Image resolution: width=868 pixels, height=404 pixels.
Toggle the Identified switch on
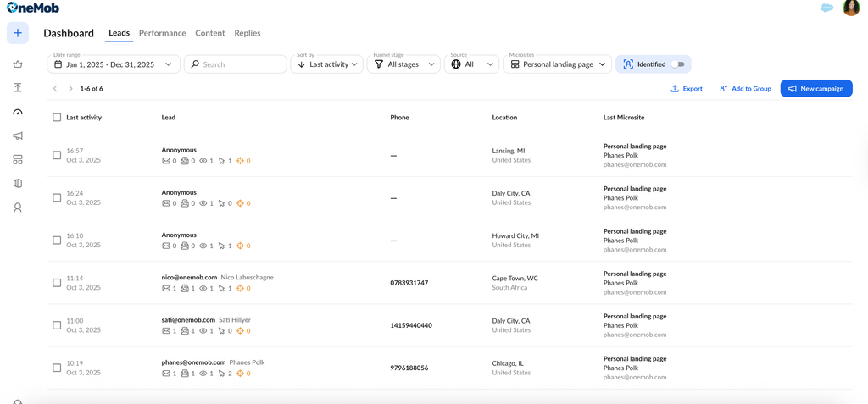(677, 64)
